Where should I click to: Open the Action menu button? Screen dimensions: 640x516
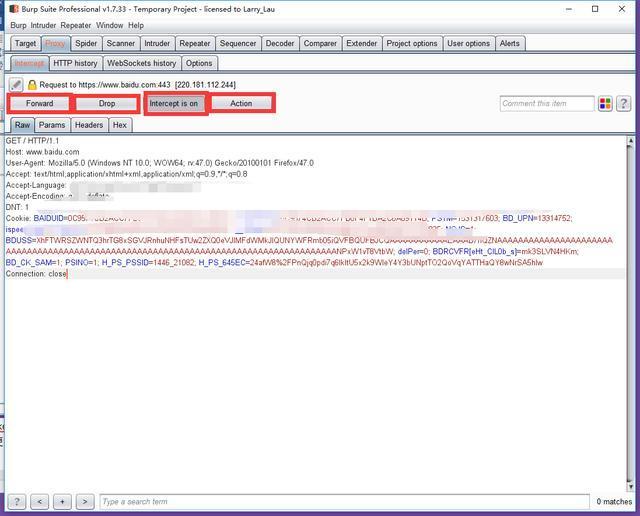pyautogui.click(x=241, y=104)
